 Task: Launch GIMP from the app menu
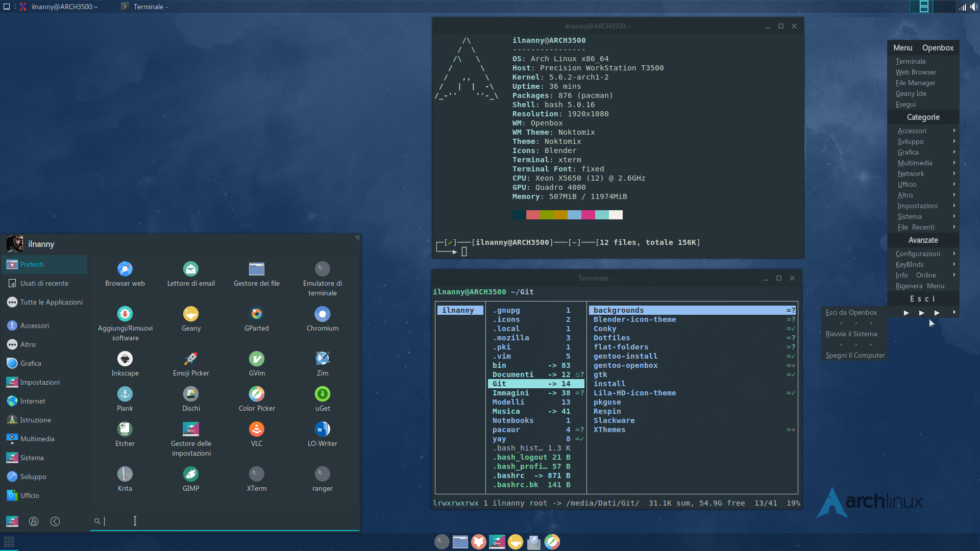pyautogui.click(x=191, y=474)
